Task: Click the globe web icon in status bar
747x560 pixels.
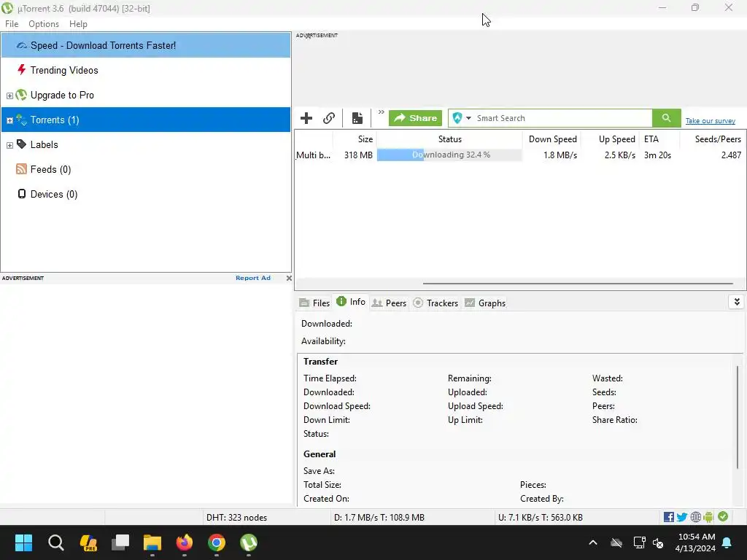Action: click(695, 517)
